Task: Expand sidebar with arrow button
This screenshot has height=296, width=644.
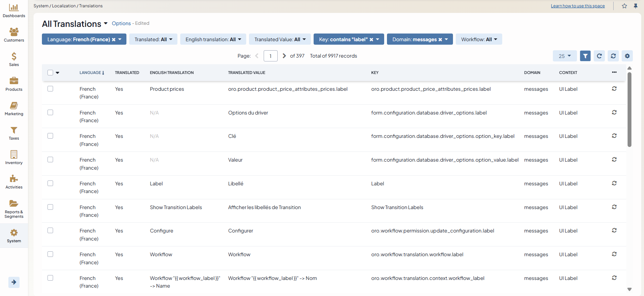Action: [14, 282]
